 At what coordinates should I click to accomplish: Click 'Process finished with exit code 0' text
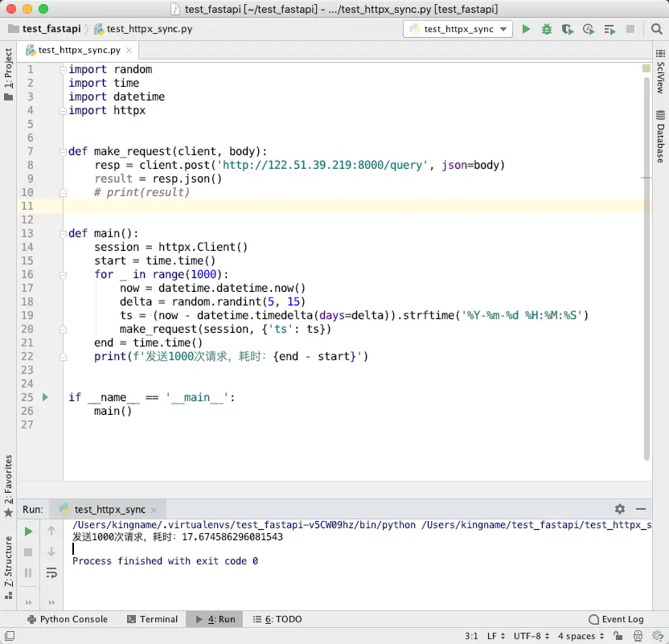[x=165, y=561]
